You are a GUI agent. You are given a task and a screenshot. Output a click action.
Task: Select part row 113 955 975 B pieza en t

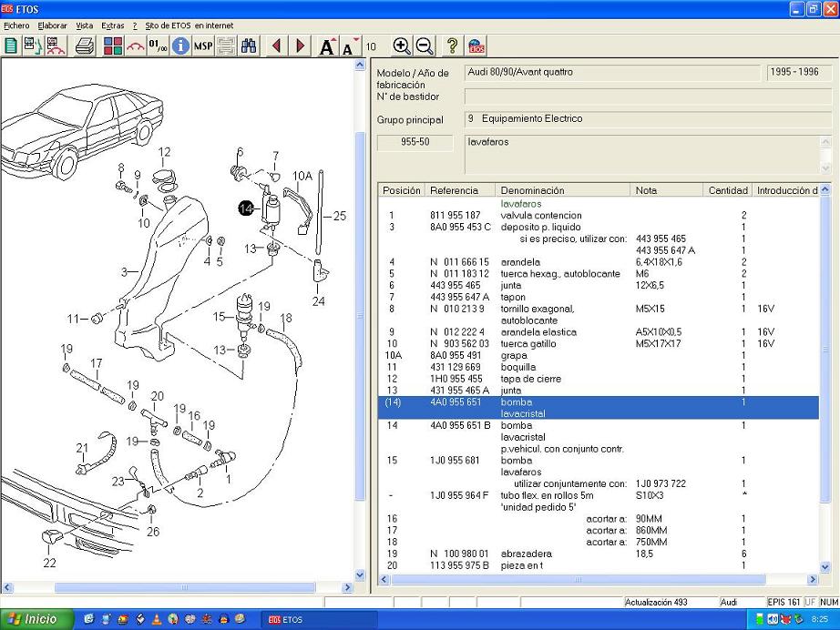(599, 565)
